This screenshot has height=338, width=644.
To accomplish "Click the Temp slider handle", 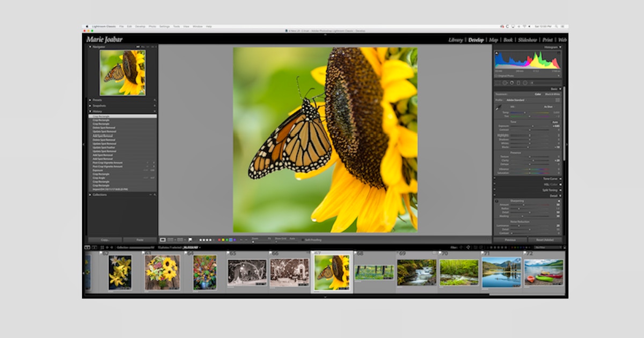I will coord(525,113).
